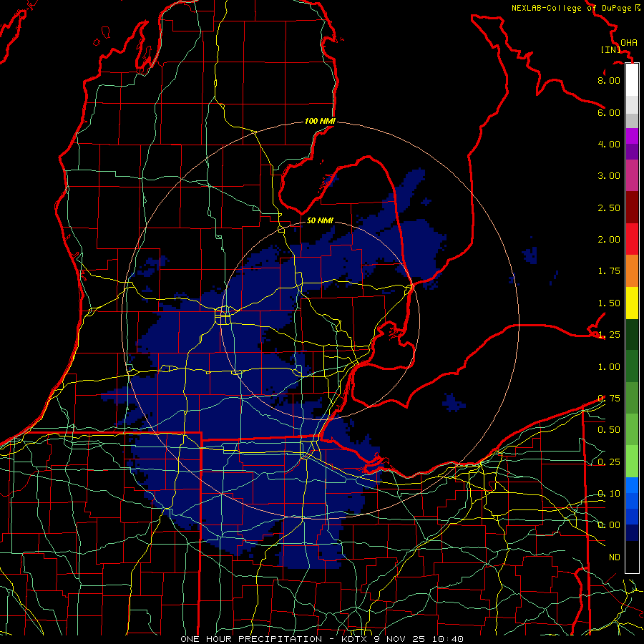The image size is (644, 644).
Task: Click the 2.50 scale value
Action: point(609,208)
